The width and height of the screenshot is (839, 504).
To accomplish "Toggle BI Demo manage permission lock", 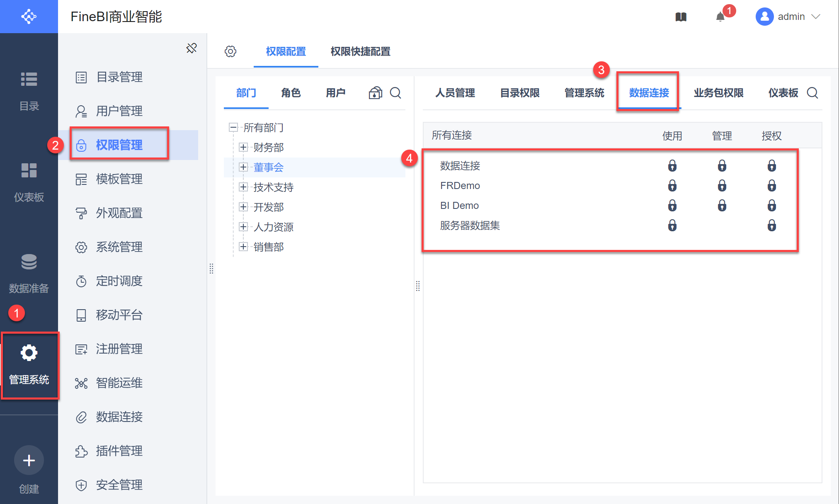I will pyautogui.click(x=722, y=206).
